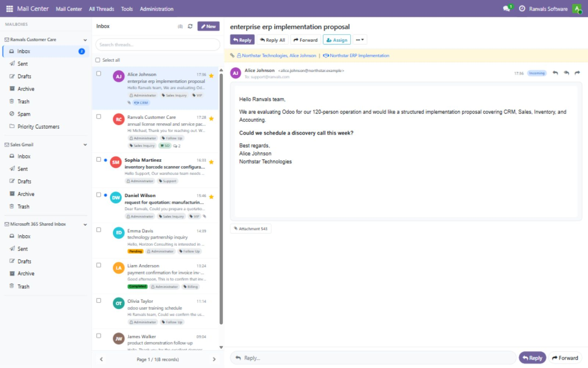Image resolution: width=588 pixels, height=368 pixels.
Task: Click the Assign button
Action: pyautogui.click(x=337, y=40)
